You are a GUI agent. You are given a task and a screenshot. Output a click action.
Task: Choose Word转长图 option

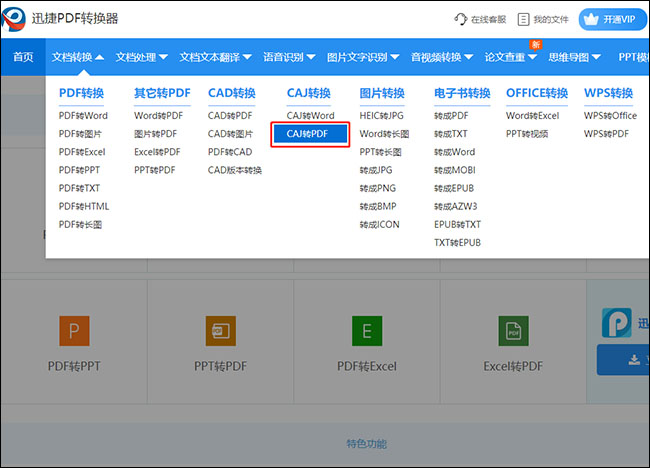384,134
